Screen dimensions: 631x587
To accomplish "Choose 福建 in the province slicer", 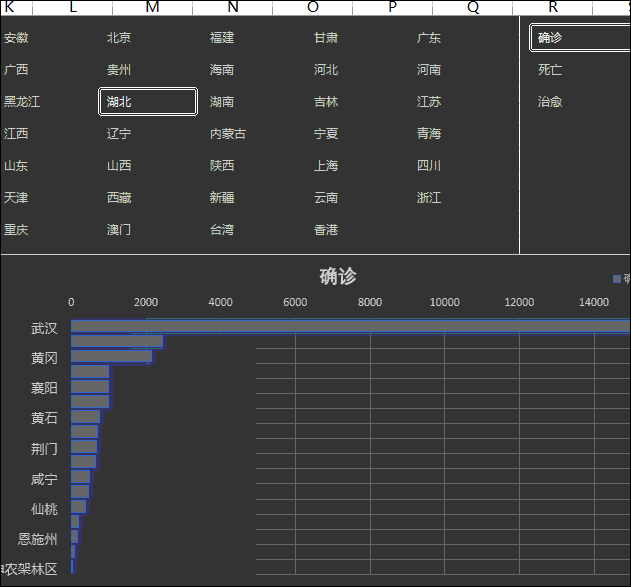I will [222, 38].
